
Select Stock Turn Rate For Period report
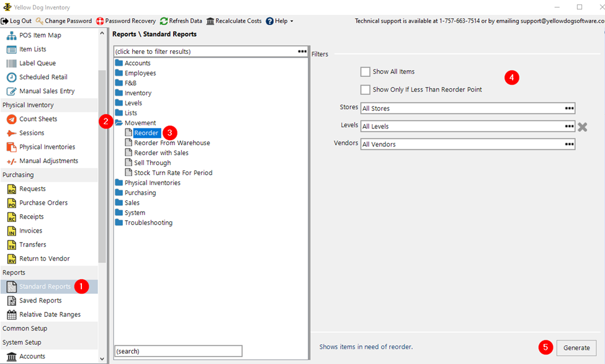point(173,173)
